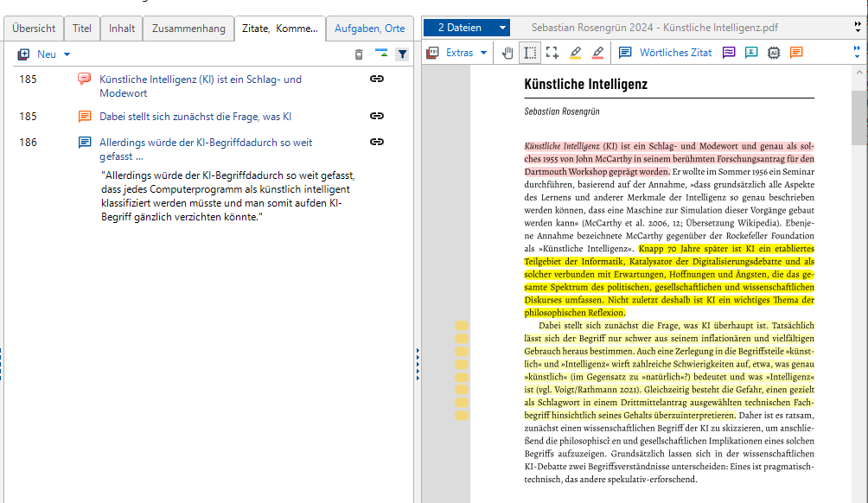Screen dimensions: 868x503
Task: Switch to the Zusammenhang tab
Action: [188, 29]
